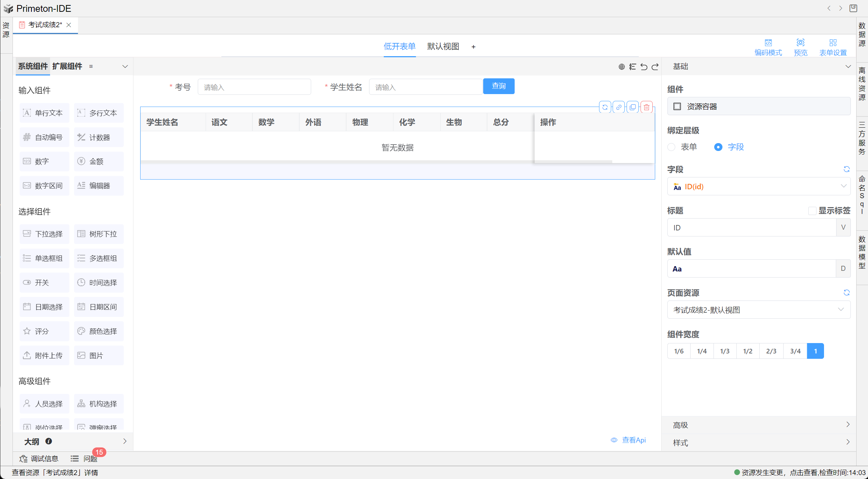Click the redo arrow in the canvas toolbar
The height and width of the screenshot is (479, 868).
pyautogui.click(x=655, y=67)
